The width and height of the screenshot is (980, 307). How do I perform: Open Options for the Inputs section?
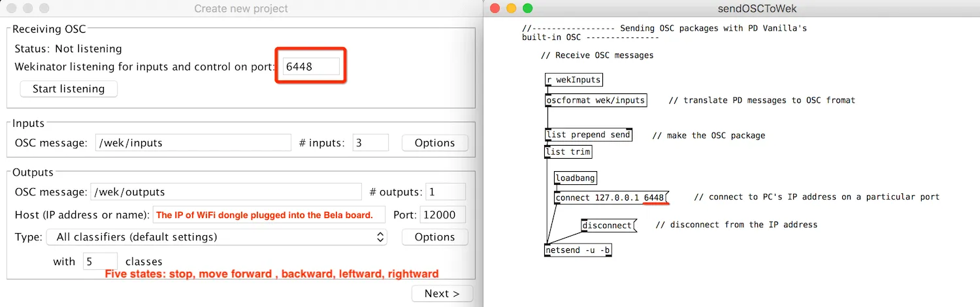tap(434, 142)
